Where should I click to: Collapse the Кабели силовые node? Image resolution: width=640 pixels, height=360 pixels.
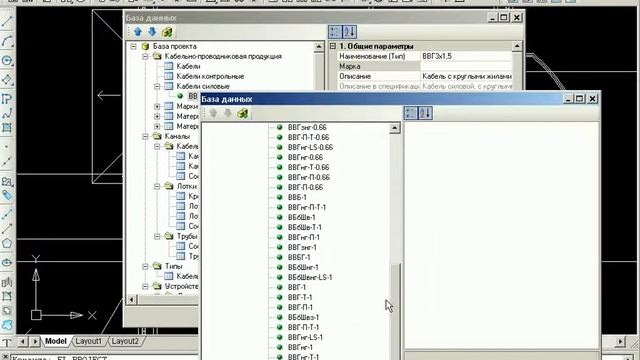(x=157, y=87)
